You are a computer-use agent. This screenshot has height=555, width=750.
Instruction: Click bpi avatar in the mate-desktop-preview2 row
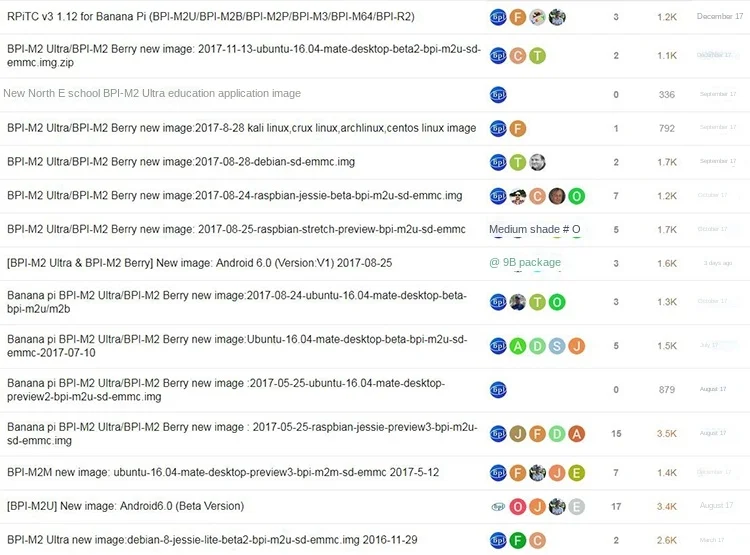click(498, 390)
